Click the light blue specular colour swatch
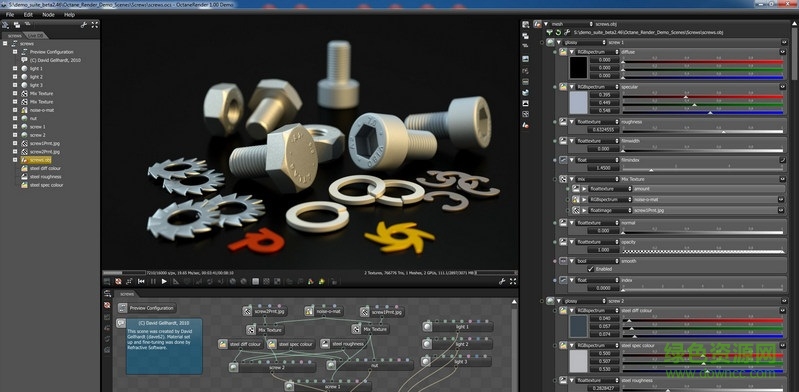 (x=578, y=102)
